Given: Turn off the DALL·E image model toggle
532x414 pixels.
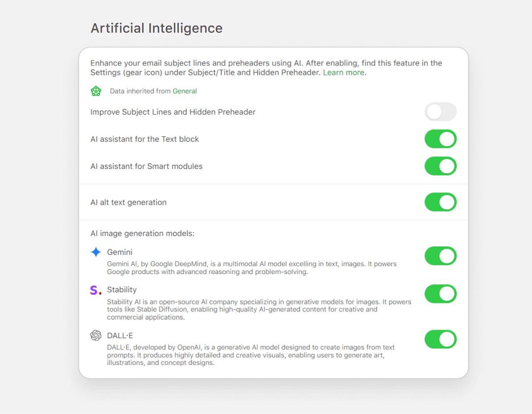Looking at the screenshot, I should pyautogui.click(x=440, y=340).
